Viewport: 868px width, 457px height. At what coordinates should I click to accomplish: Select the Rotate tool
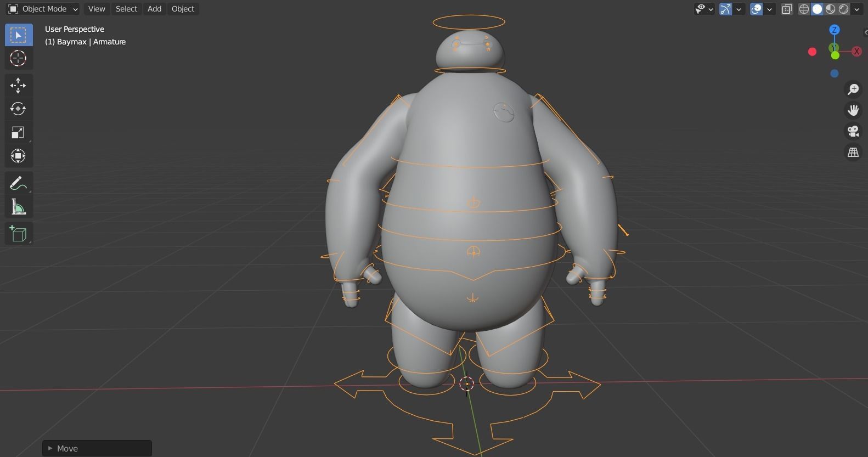pos(19,109)
